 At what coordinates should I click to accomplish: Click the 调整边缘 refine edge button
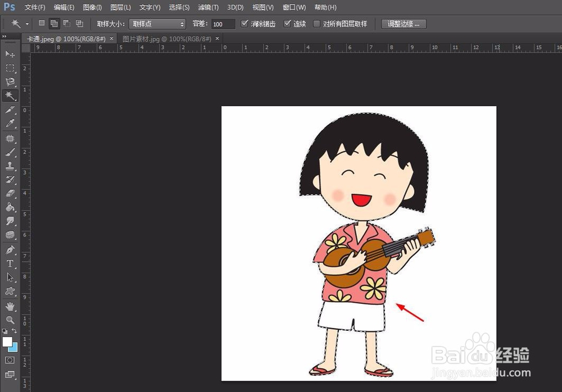point(404,24)
